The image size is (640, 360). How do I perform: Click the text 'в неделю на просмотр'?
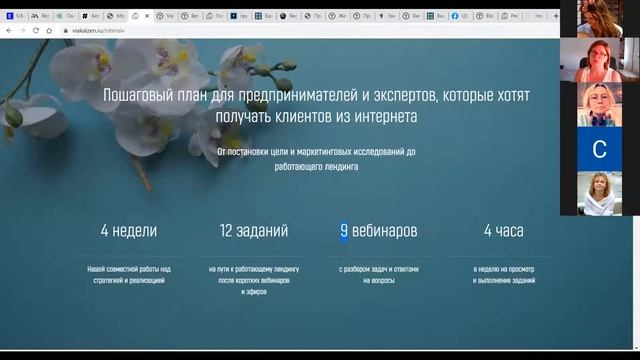click(504, 275)
